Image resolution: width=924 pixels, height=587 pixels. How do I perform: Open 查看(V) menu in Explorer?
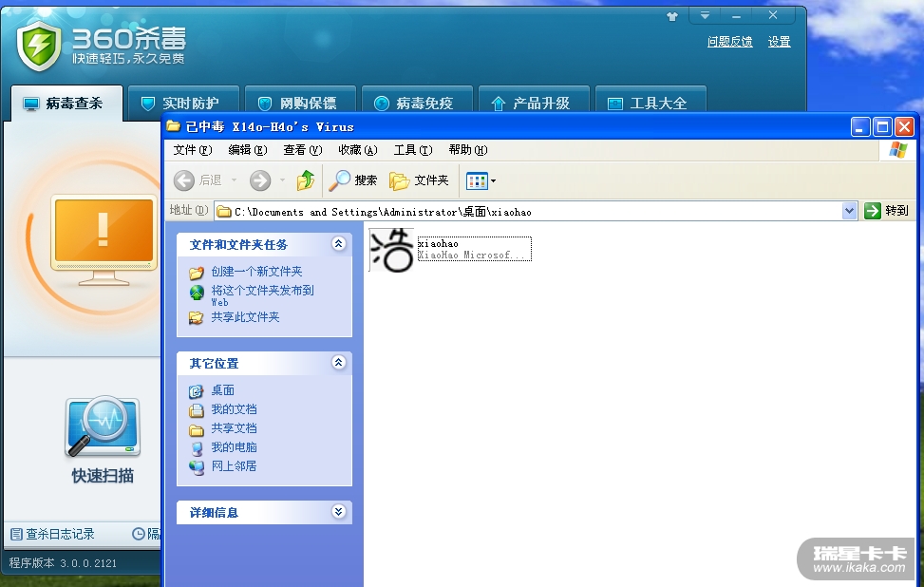302,150
